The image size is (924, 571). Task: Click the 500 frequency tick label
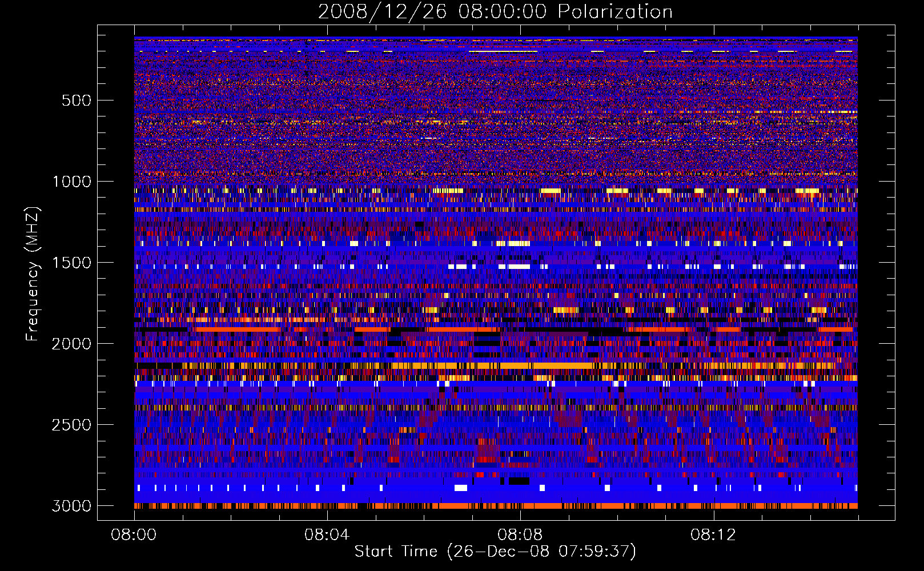tap(77, 100)
